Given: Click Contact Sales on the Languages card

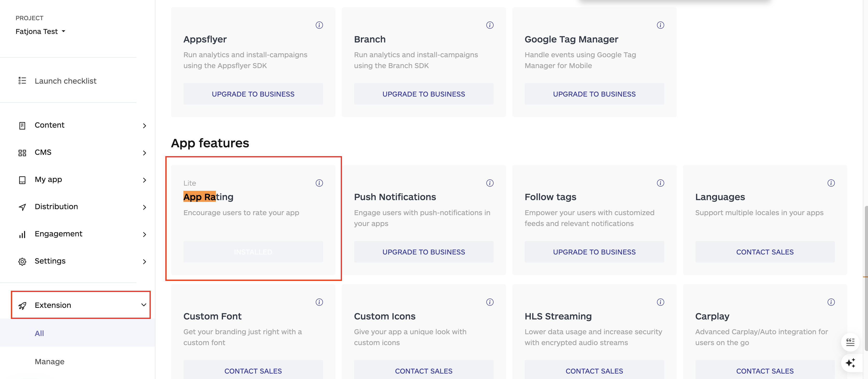Looking at the screenshot, I should [765, 252].
